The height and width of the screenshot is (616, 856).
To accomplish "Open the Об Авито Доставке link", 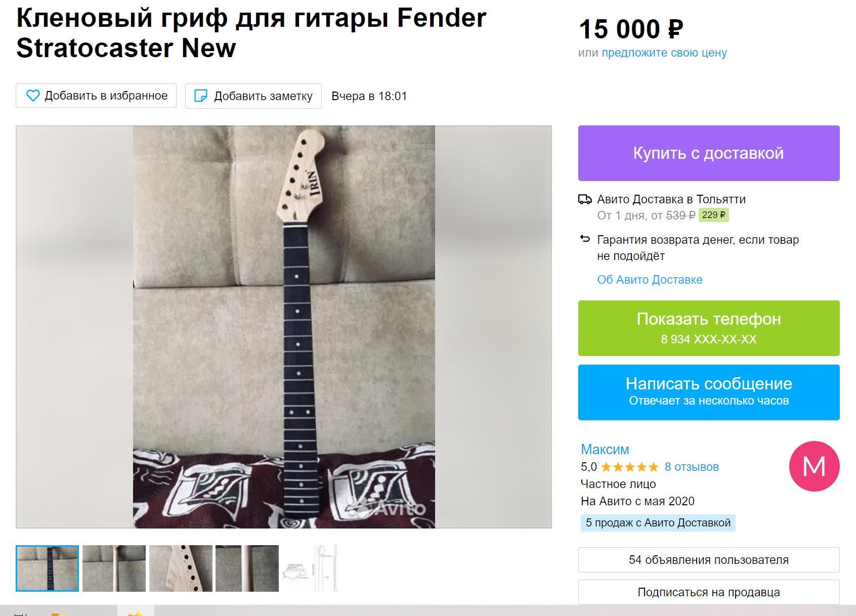I will pyautogui.click(x=650, y=280).
